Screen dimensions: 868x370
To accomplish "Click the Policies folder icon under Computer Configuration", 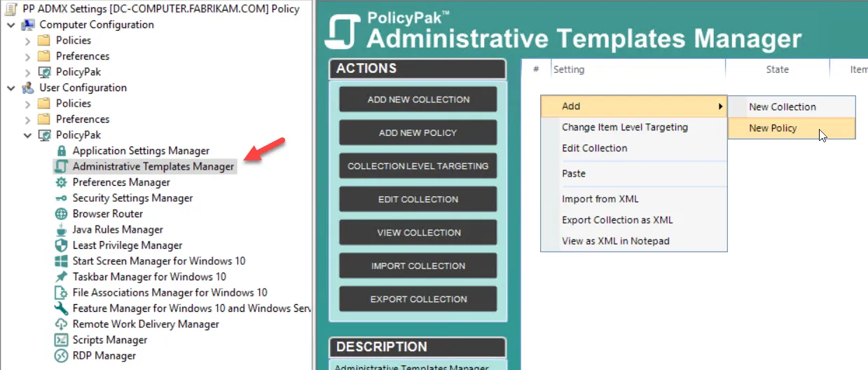I will 44,41.
